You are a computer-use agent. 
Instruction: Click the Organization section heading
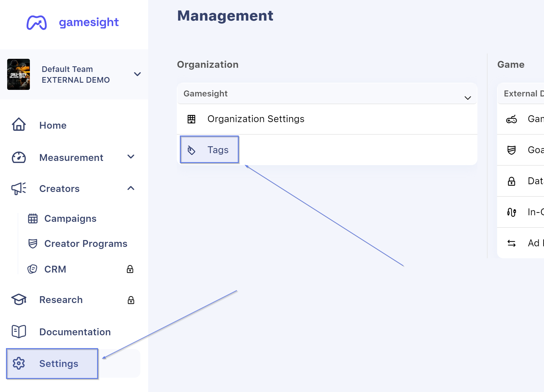pos(208,64)
